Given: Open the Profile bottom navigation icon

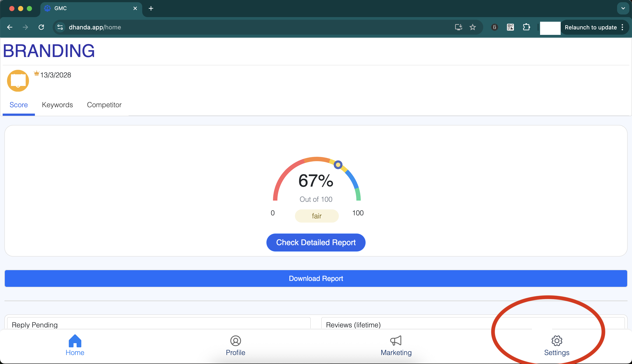Looking at the screenshot, I should [x=235, y=345].
